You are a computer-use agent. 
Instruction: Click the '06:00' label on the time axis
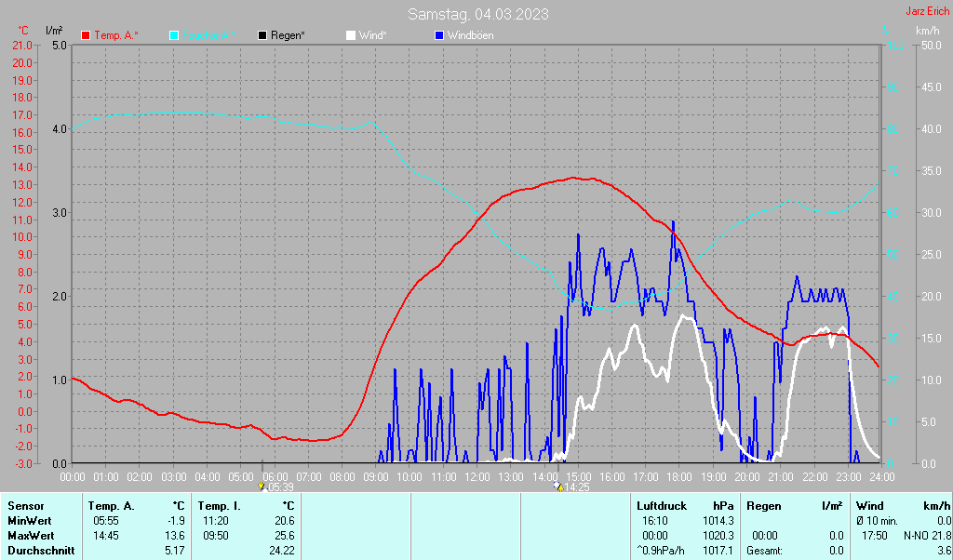click(x=275, y=477)
